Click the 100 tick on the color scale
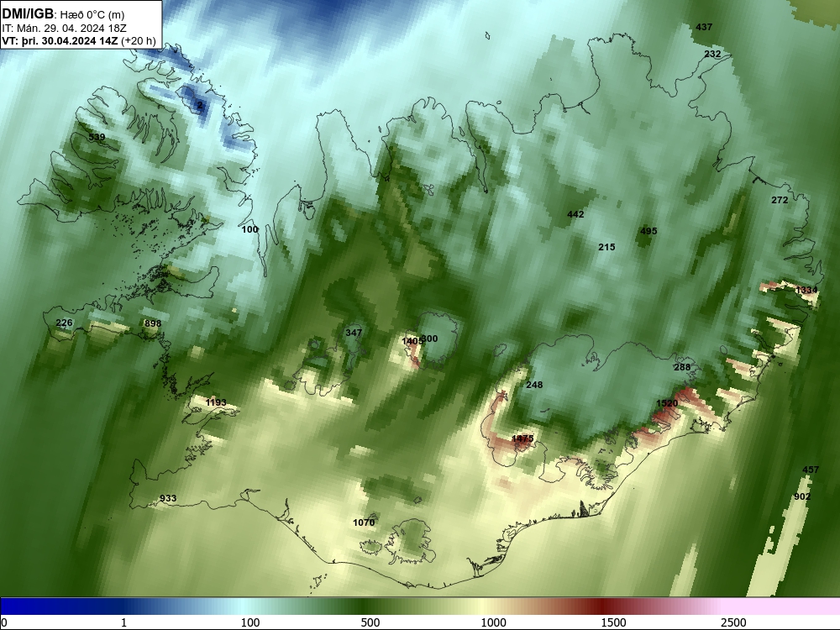The width and height of the screenshot is (840, 630). (x=249, y=622)
